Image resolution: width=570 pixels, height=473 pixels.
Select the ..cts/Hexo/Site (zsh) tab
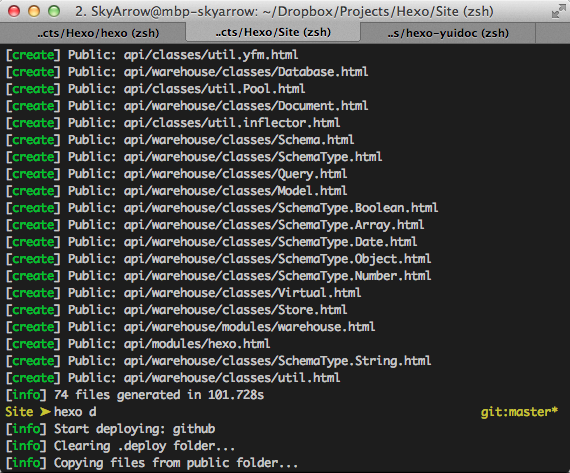[273, 32]
